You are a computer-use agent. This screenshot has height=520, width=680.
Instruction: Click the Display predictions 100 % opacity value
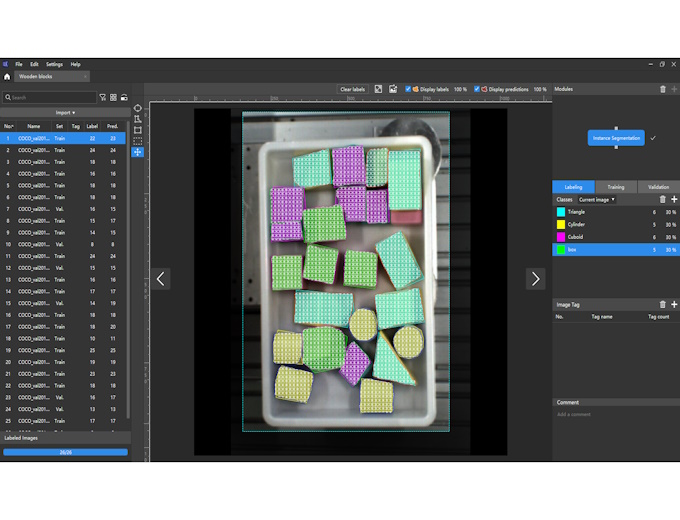point(540,89)
